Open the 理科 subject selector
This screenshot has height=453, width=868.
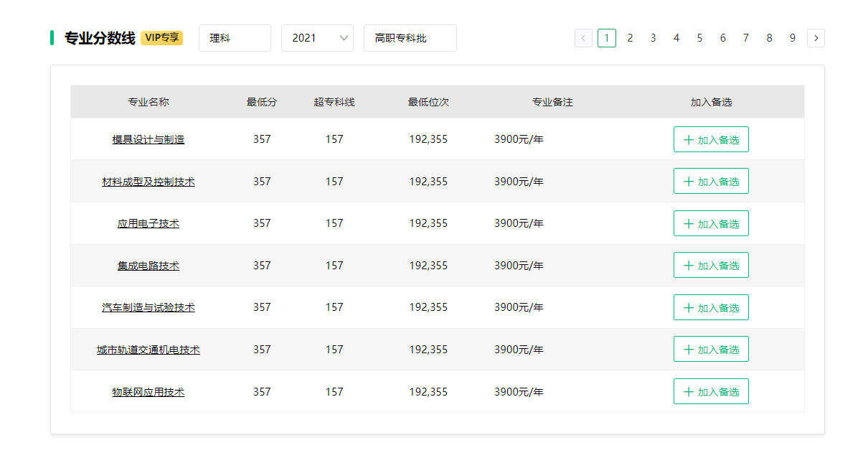235,38
